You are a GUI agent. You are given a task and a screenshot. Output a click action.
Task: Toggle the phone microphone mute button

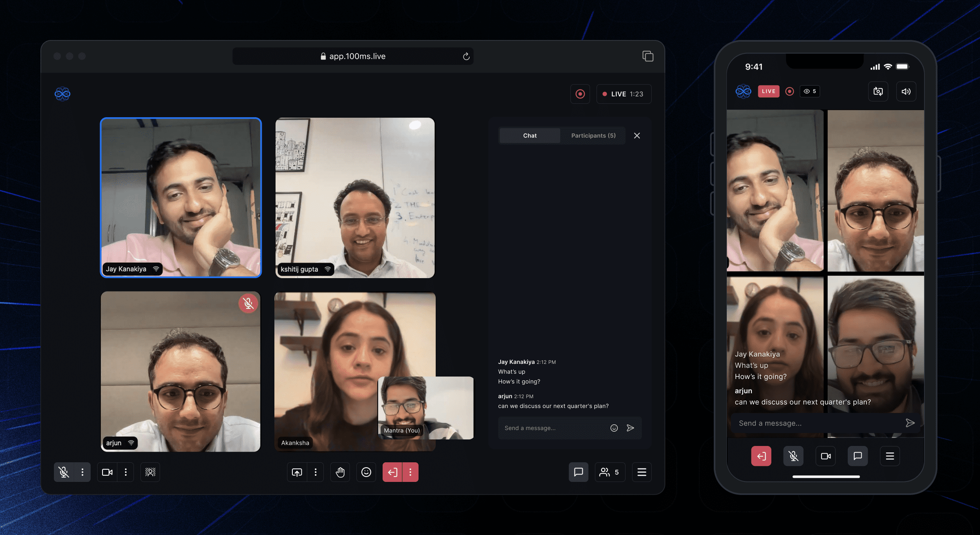(x=793, y=456)
